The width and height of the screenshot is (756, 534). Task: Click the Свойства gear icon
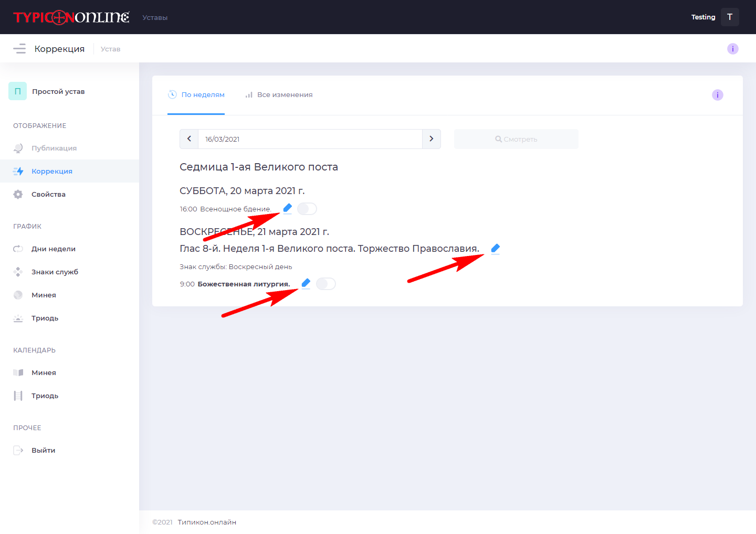click(18, 194)
